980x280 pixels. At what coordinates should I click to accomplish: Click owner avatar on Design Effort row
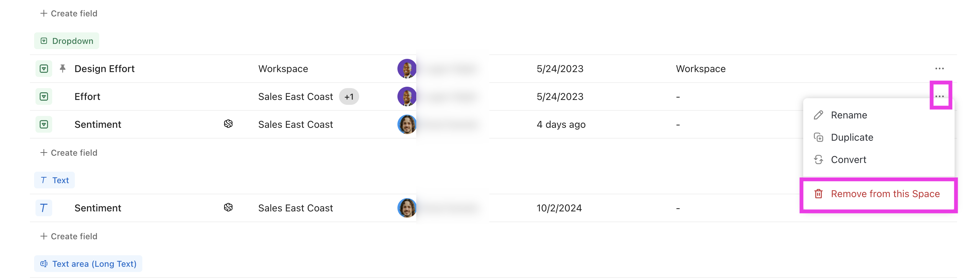coord(407,69)
